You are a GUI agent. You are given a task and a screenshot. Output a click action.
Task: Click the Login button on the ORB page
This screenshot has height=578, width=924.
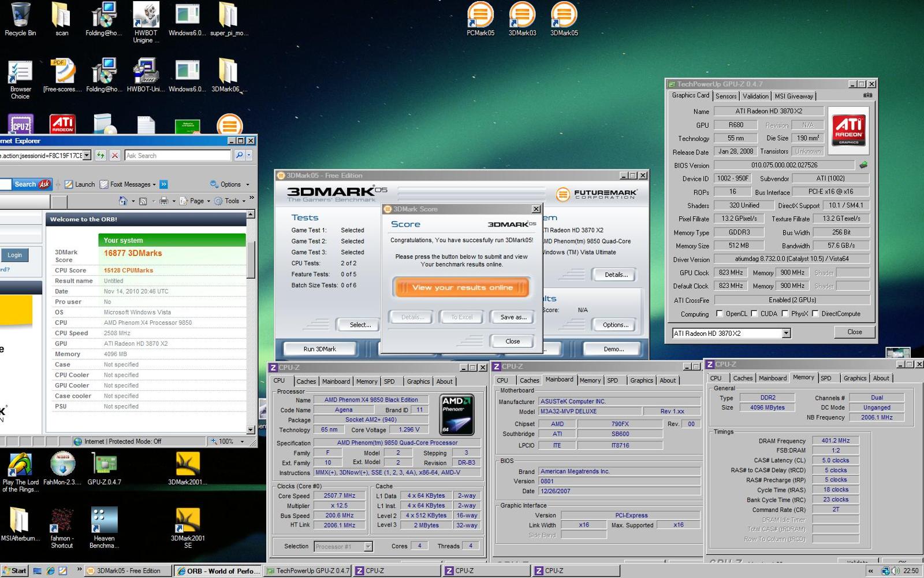(14, 255)
